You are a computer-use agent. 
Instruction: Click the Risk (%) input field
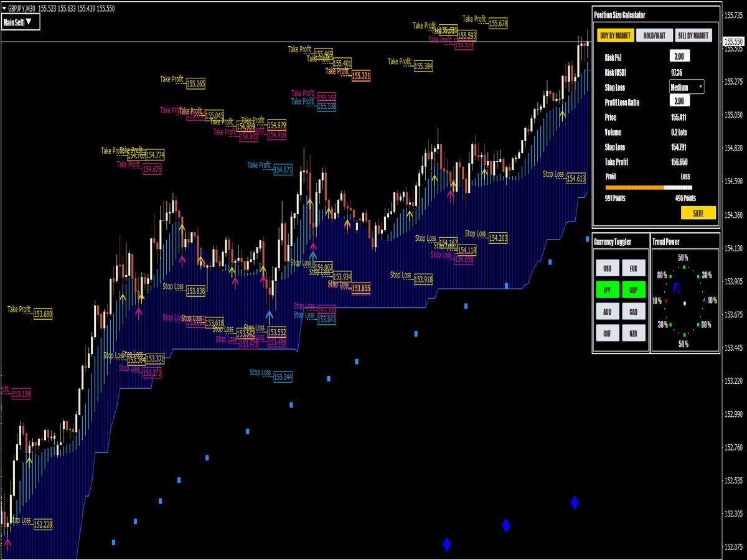pos(680,55)
